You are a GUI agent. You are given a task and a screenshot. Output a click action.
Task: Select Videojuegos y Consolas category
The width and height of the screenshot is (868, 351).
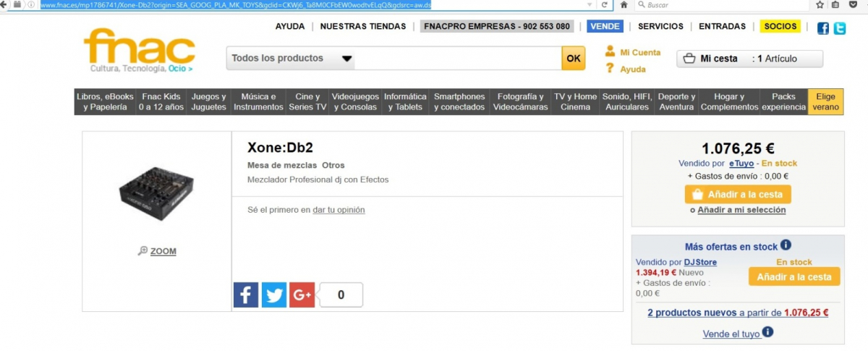(355, 102)
